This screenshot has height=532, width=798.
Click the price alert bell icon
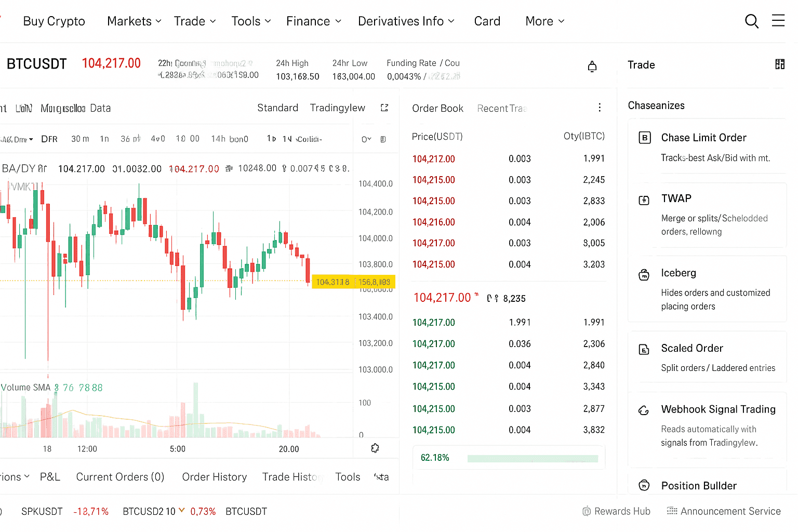pos(592,66)
